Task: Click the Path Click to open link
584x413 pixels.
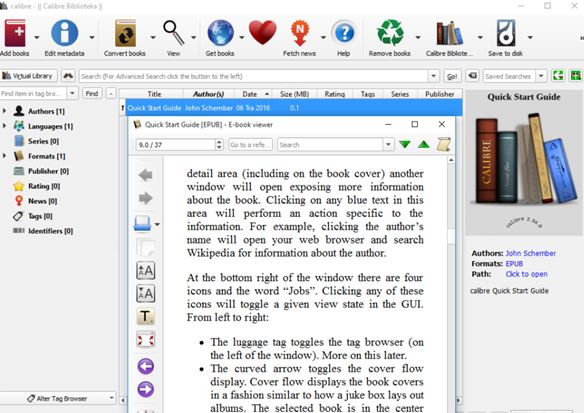Action: 527,274
